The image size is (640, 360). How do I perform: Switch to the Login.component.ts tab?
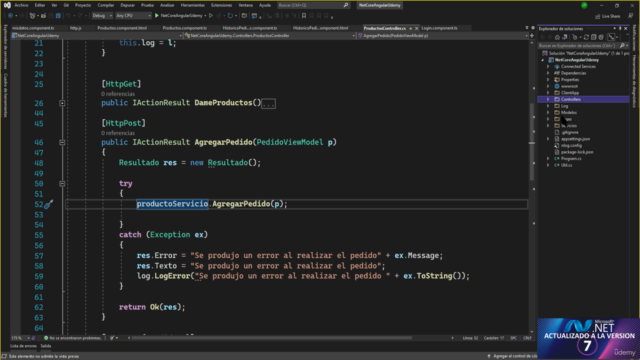[x=439, y=28]
